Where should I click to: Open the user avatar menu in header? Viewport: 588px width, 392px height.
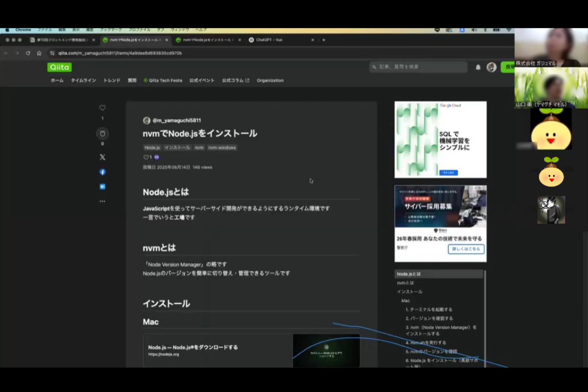pos(491,67)
